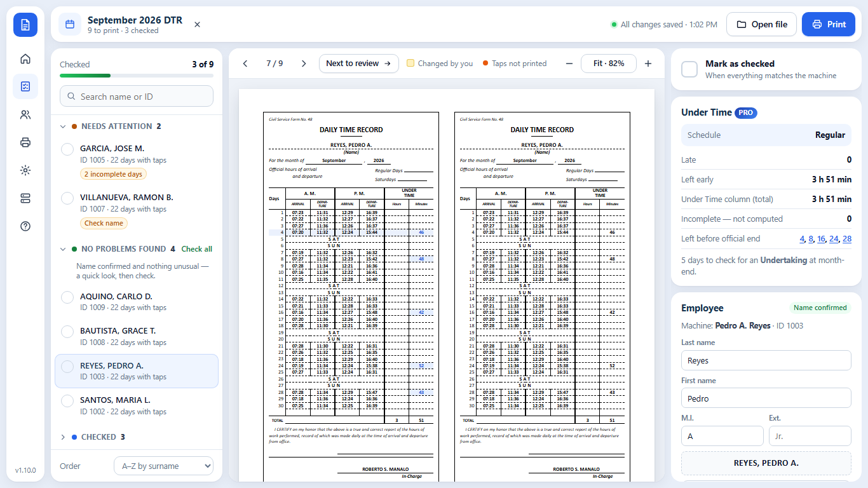Select the circle for BAUTISTA, GRACE T.
Viewport: 868px width, 488px height.
67,332
